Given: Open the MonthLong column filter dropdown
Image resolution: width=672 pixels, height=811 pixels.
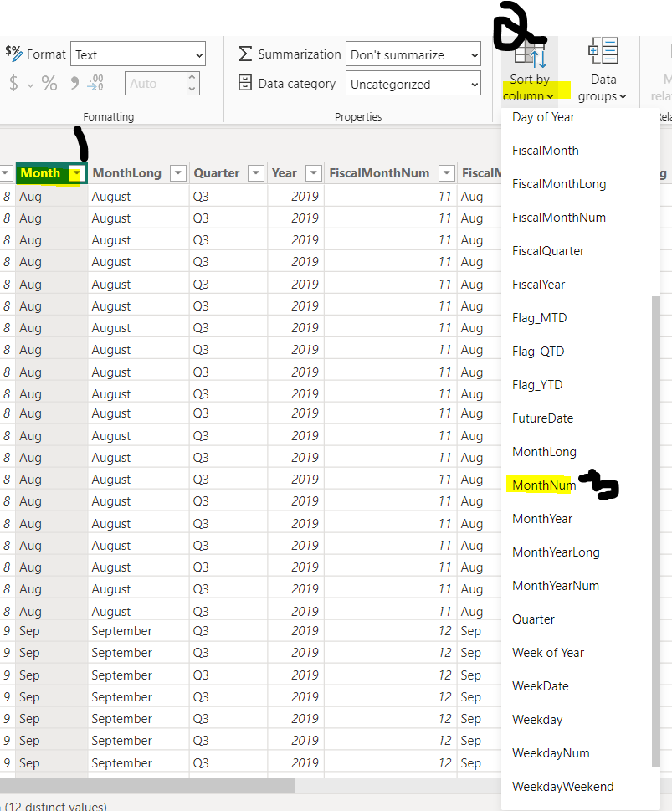Looking at the screenshot, I should tap(178, 173).
